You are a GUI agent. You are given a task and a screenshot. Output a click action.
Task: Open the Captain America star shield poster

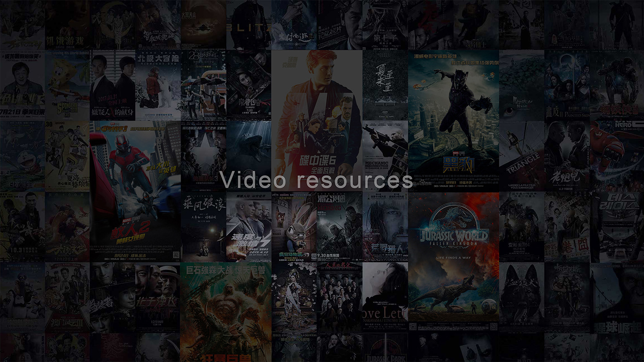click(x=203, y=156)
